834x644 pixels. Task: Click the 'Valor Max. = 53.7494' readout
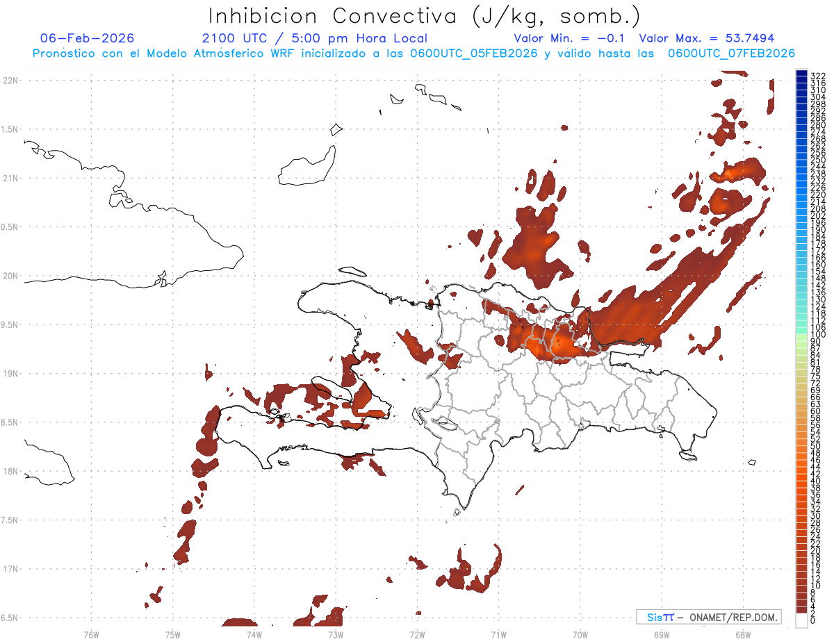tap(707, 38)
